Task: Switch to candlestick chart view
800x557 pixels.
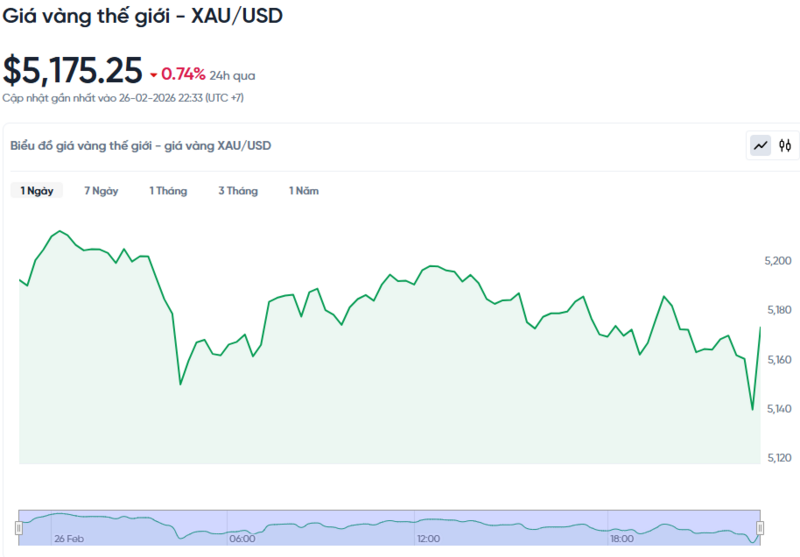Action: tap(786, 146)
